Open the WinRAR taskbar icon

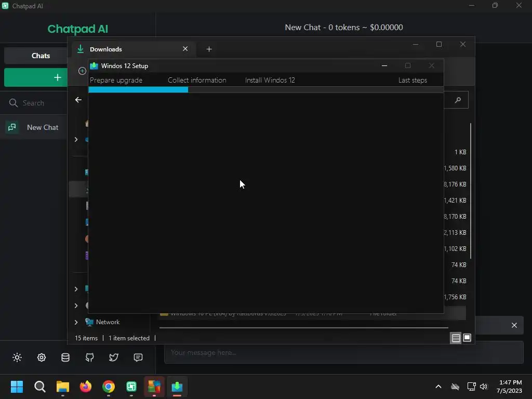(x=154, y=387)
